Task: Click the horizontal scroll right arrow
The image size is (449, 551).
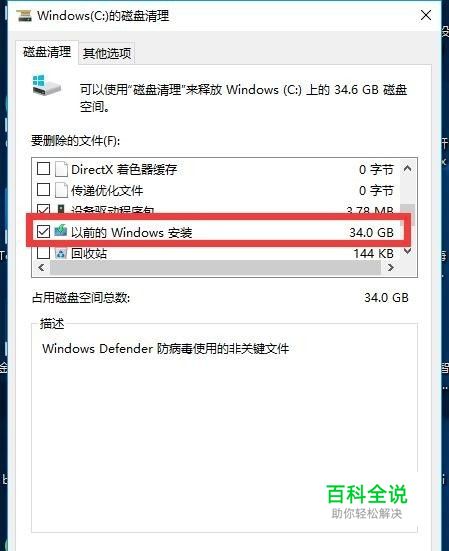Action: point(391,268)
